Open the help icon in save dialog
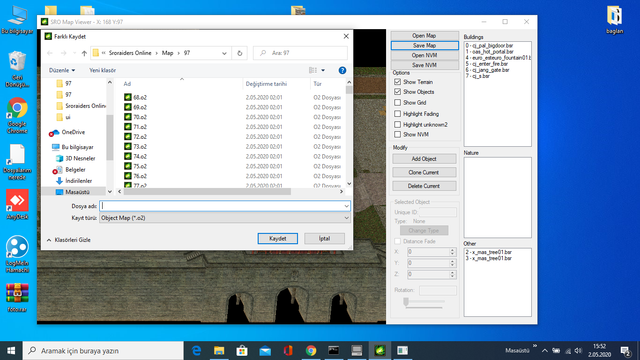 342,70
